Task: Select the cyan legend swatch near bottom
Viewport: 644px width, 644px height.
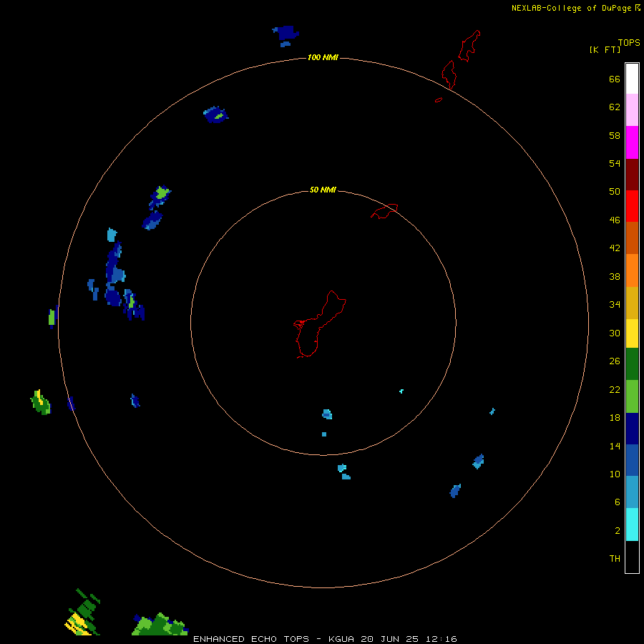Action: pos(632,525)
